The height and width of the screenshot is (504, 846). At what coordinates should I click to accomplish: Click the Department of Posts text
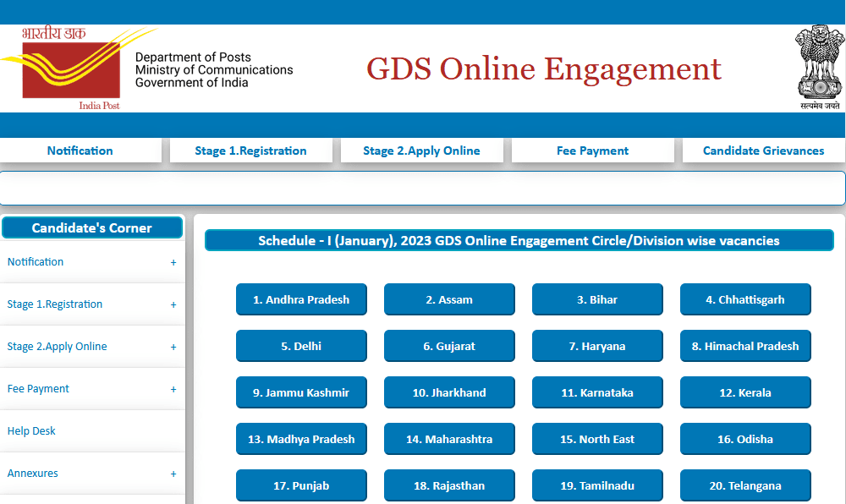pos(193,58)
